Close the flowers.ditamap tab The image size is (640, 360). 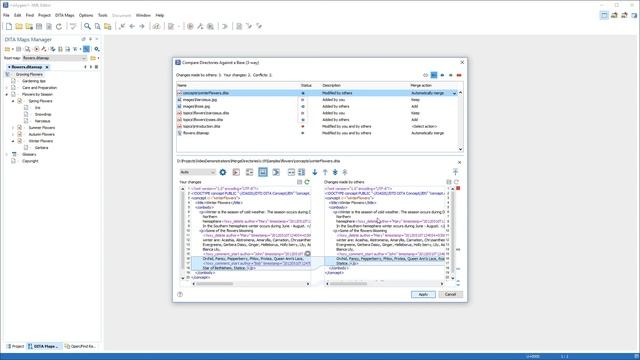[47, 67]
